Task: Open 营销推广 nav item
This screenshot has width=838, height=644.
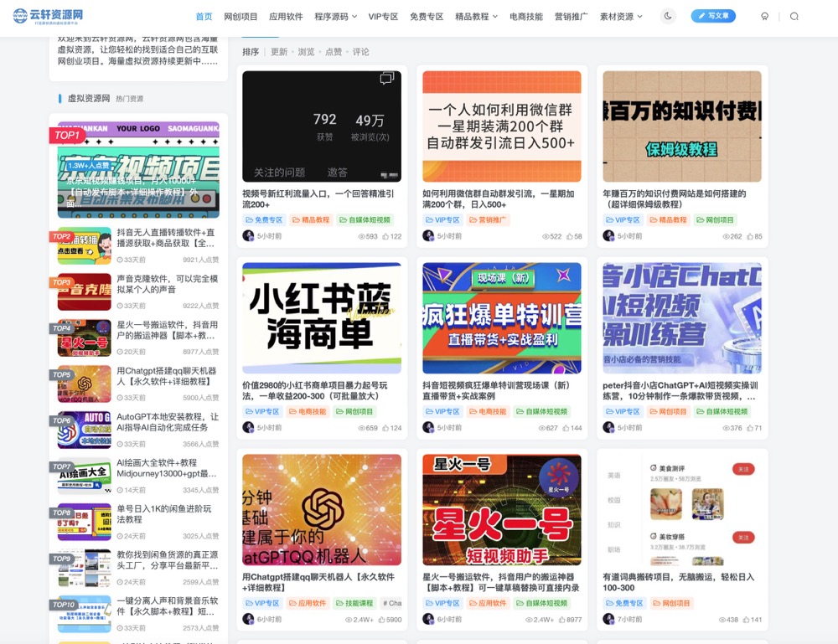Action: pos(571,17)
